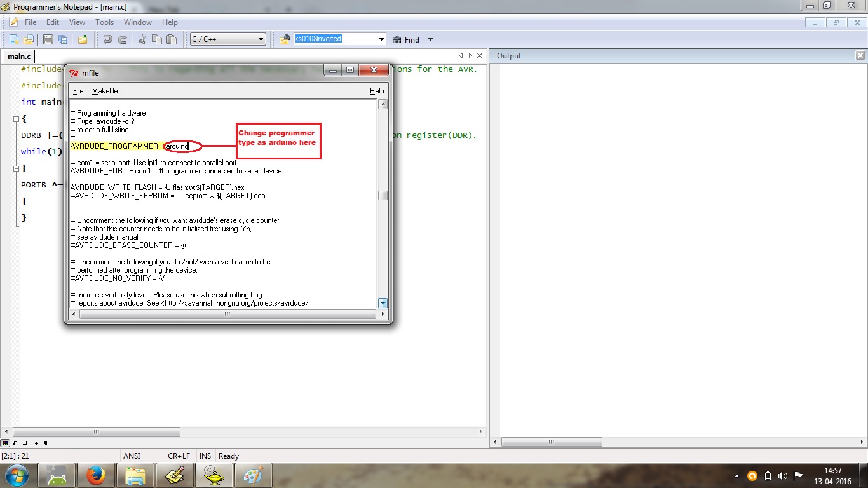868x488 pixels.
Task: Toggle the colourise icon at editor bottom
Action: tap(6, 443)
